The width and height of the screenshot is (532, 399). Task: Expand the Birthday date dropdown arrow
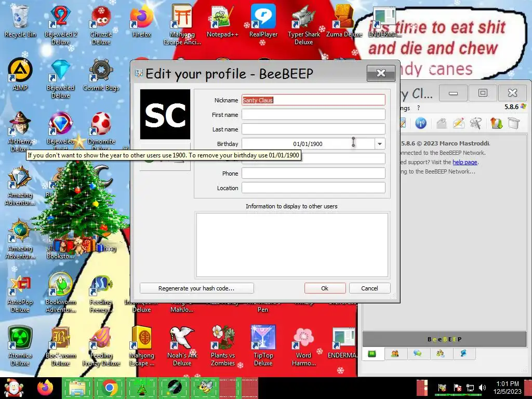[x=380, y=144]
